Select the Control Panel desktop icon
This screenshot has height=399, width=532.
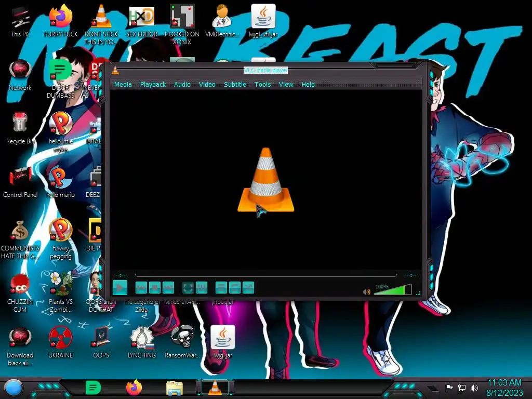[x=20, y=182]
